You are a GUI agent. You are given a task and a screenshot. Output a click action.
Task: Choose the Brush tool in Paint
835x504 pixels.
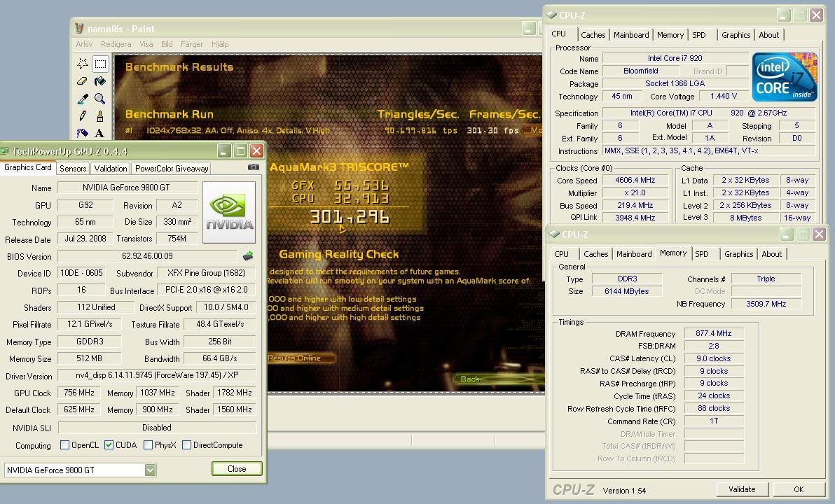pos(100,115)
